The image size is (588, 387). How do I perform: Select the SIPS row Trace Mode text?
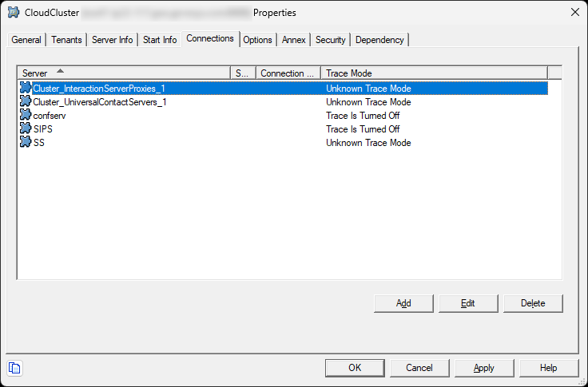pos(363,129)
